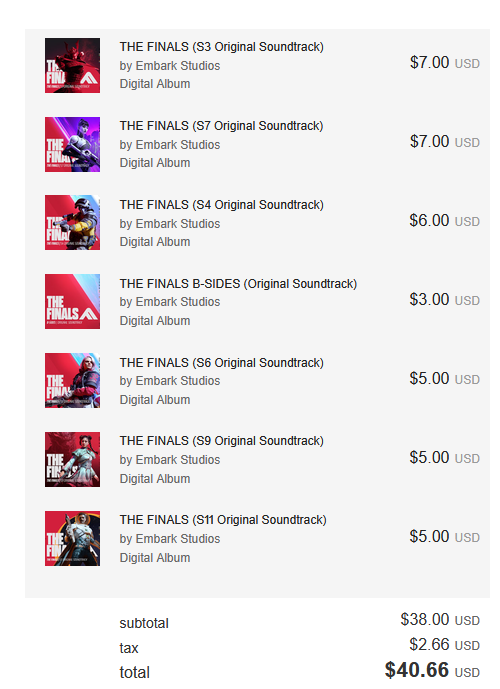This screenshot has width=500, height=689.
Task: Open the S7 Original Soundtrack album cover
Action: click(72, 145)
